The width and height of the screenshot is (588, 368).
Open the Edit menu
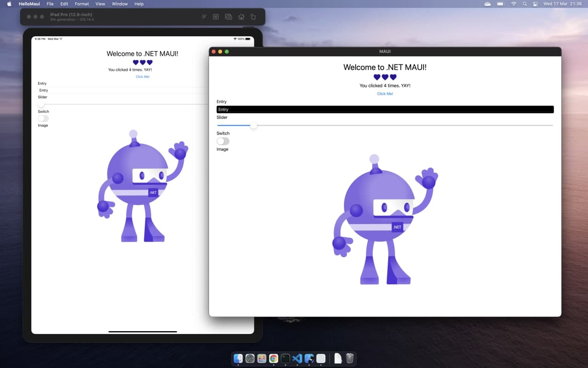(64, 4)
